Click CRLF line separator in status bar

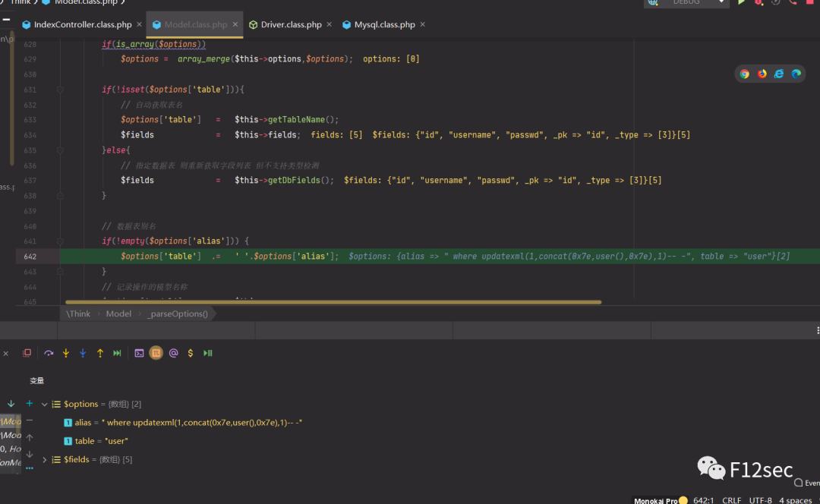click(x=731, y=500)
